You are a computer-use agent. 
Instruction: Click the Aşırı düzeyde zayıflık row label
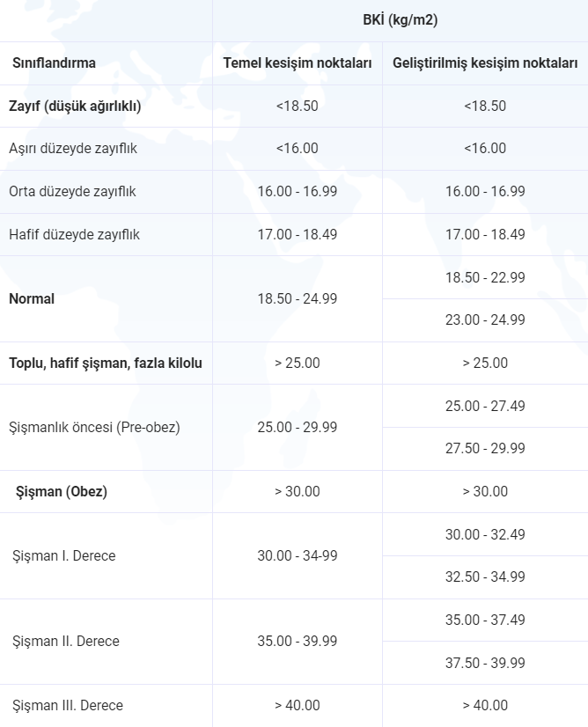[73, 148]
